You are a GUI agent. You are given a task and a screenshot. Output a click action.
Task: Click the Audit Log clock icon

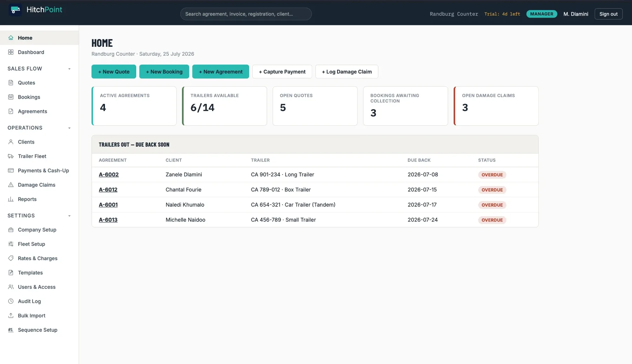pos(11,301)
